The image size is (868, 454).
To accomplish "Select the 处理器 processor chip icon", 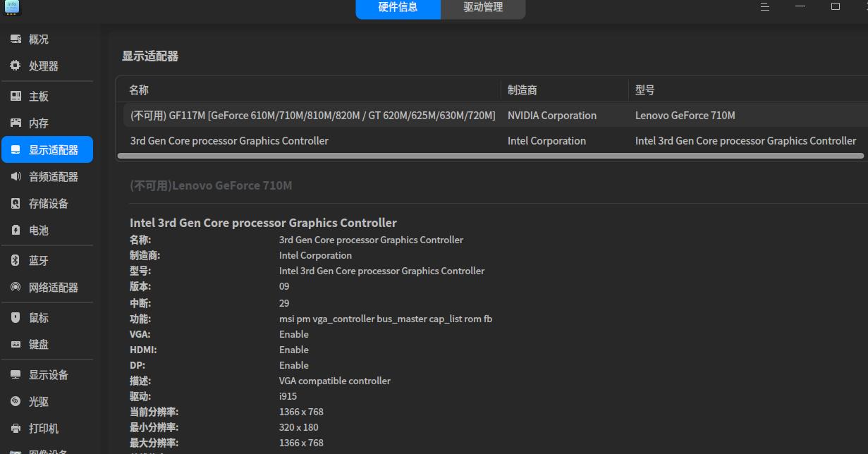I will click(16, 66).
